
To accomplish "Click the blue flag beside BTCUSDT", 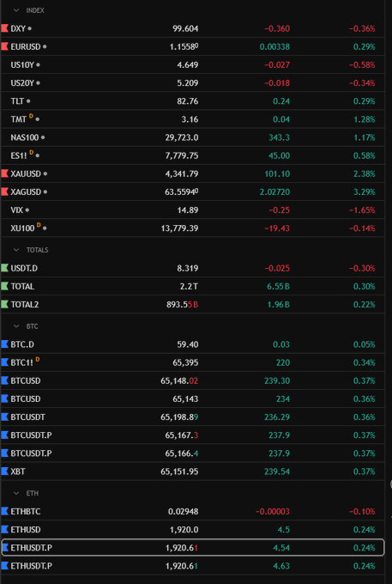I will coord(5,417).
